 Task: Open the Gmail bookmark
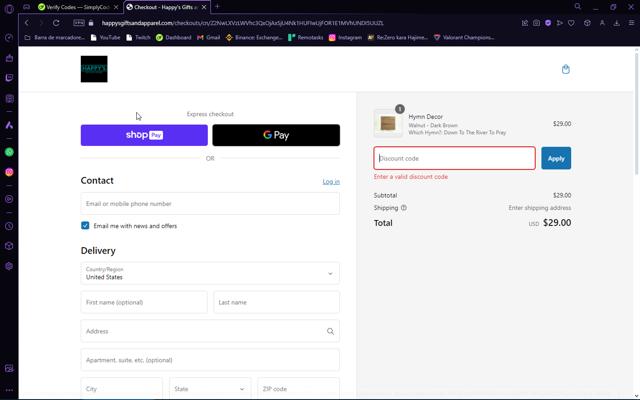tap(209, 38)
